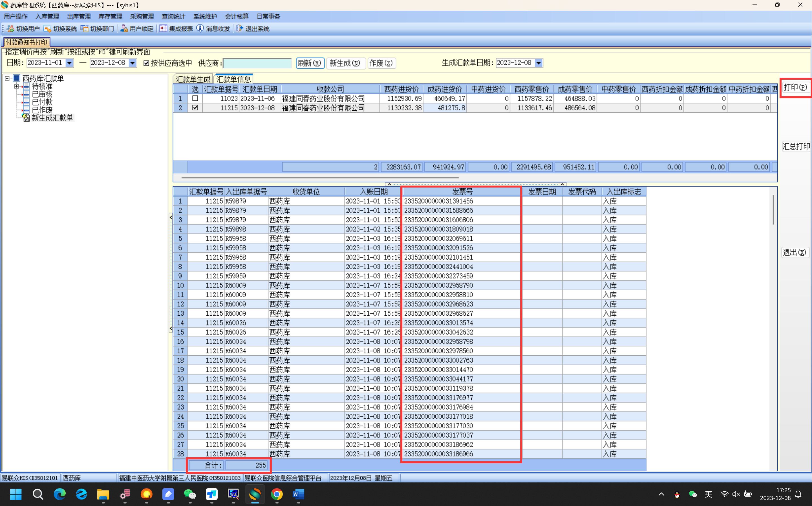This screenshot has height=506, width=812.
Task: Expand the 待核准 tree node
Action: 16,86
